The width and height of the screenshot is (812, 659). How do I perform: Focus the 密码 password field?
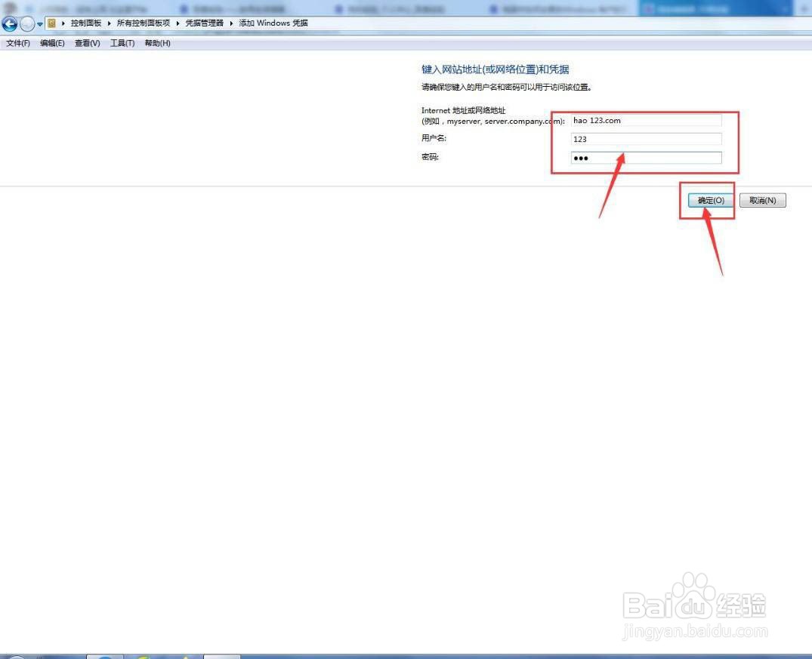(x=647, y=158)
